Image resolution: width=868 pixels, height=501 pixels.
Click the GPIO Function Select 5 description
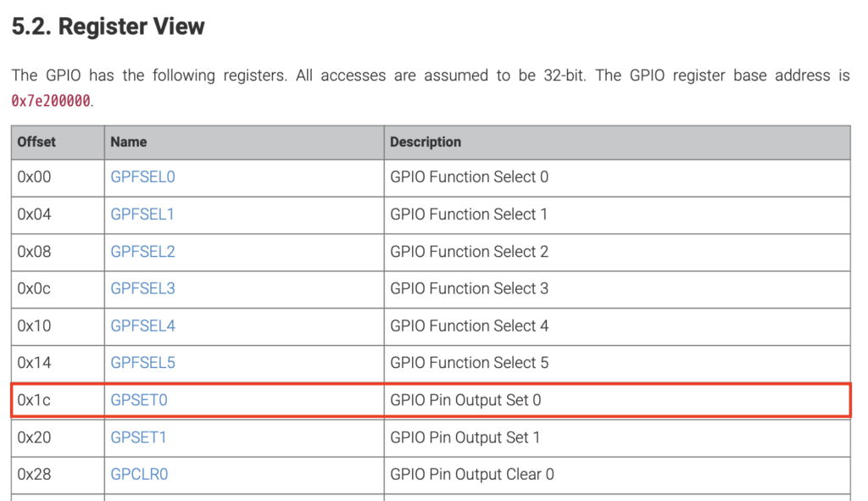[x=470, y=363]
